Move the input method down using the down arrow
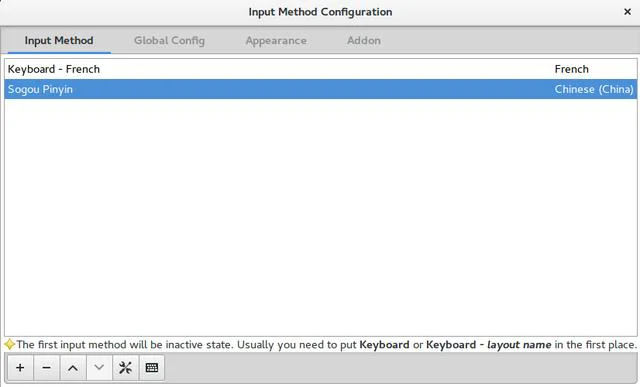This screenshot has height=387, width=640. point(99,368)
